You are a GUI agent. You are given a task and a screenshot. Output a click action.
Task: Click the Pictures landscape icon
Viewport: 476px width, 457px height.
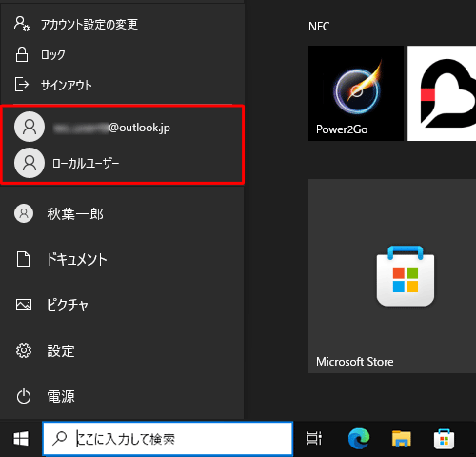tap(24, 305)
